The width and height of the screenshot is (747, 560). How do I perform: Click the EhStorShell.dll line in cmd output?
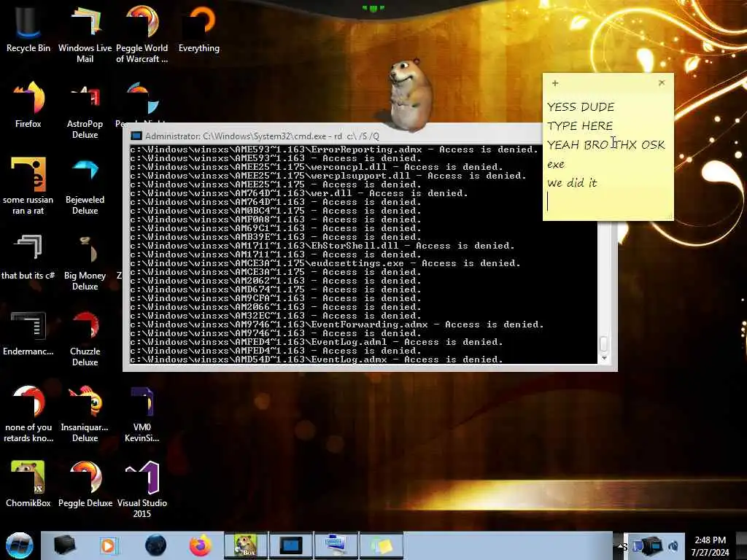point(322,246)
